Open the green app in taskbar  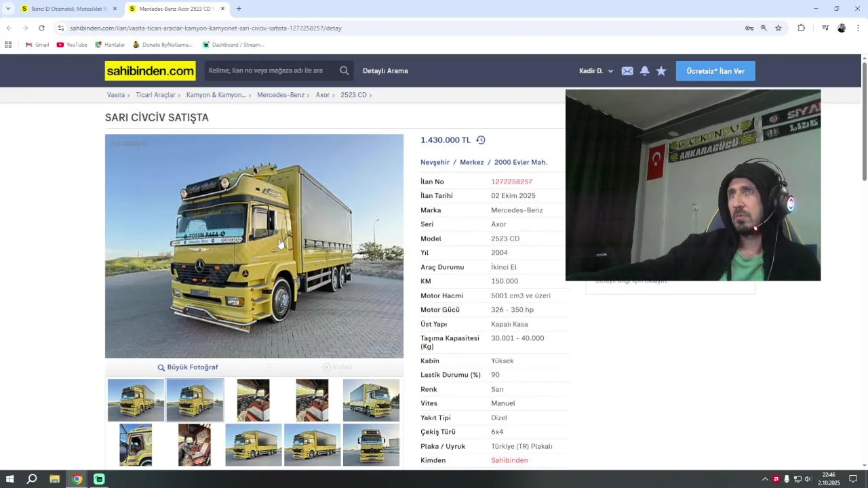99,479
